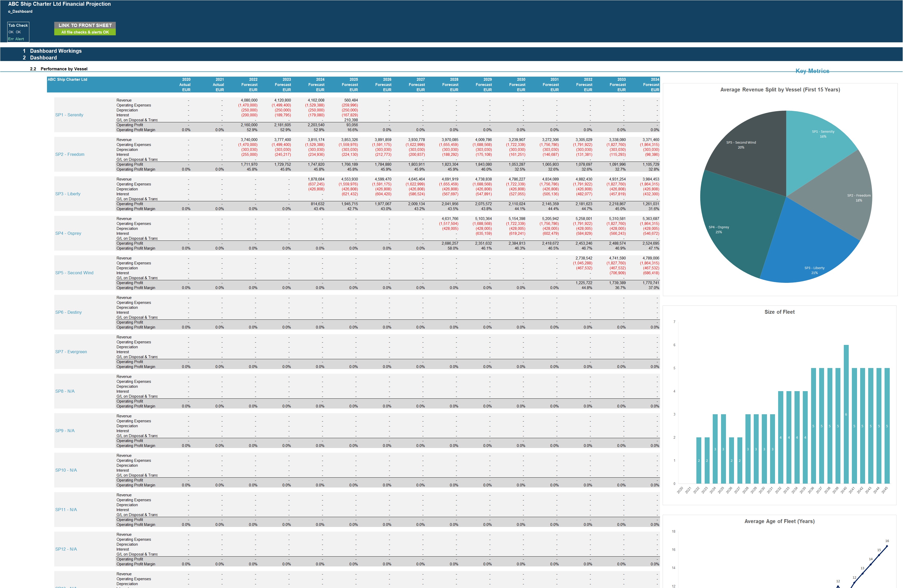Screen dimensions: 924x588
Task: Select the 'ABC Ship Charter Ltd' table header cell
Action: pos(67,79)
